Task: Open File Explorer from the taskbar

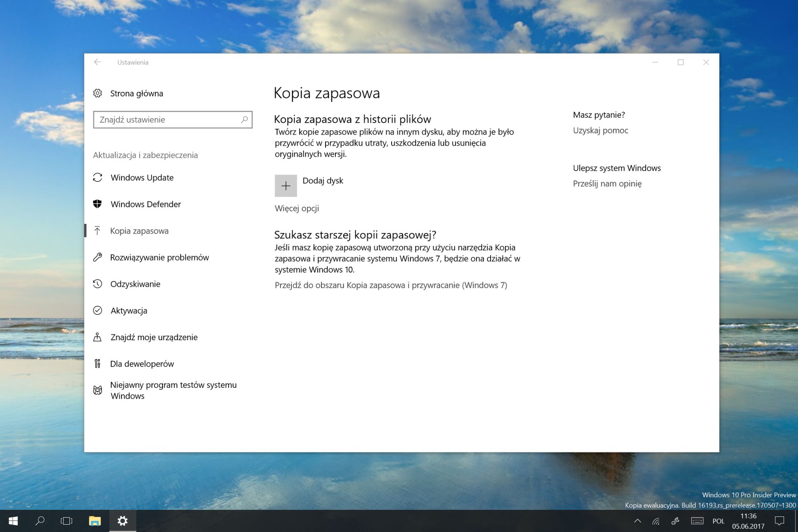Action: (x=95, y=521)
